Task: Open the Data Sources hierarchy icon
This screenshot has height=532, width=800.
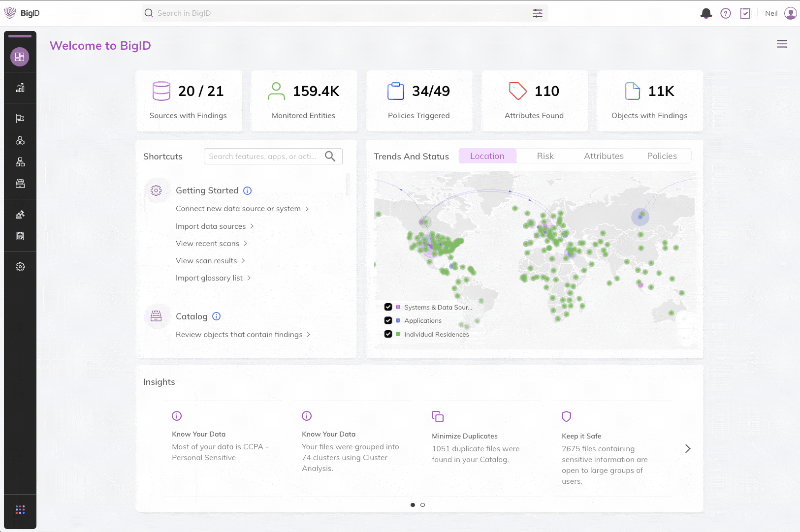Action: click(x=20, y=162)
